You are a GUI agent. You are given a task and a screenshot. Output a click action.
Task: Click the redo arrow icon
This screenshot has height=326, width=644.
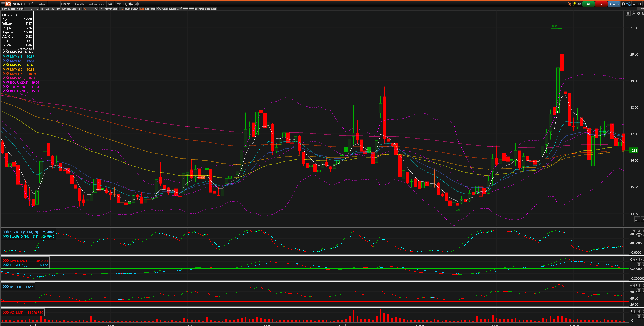coord(137,4)
